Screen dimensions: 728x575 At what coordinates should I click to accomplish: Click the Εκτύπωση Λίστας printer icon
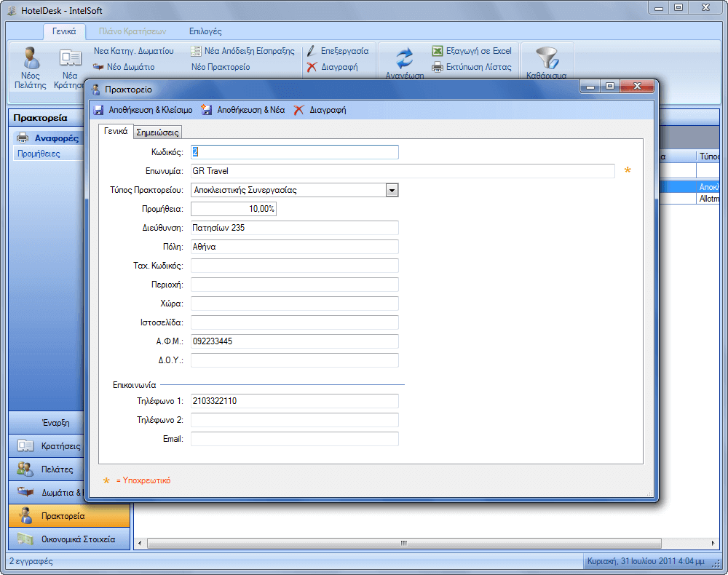point(438,67)
